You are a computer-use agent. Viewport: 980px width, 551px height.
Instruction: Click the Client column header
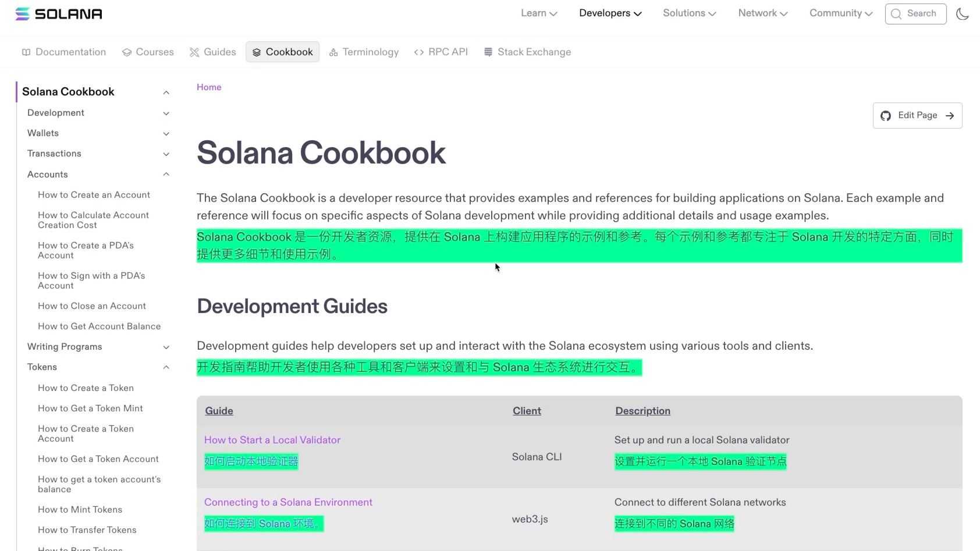click(x=527, y=411)
